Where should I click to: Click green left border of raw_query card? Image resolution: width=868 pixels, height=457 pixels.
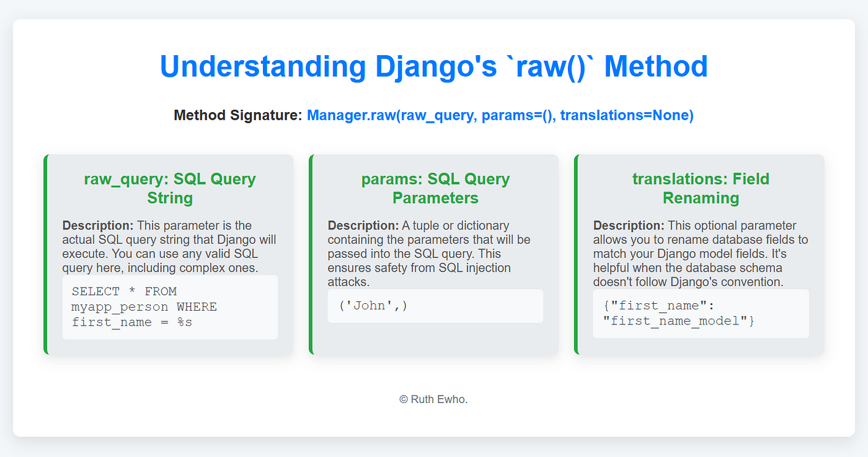[x=45, y=255]
